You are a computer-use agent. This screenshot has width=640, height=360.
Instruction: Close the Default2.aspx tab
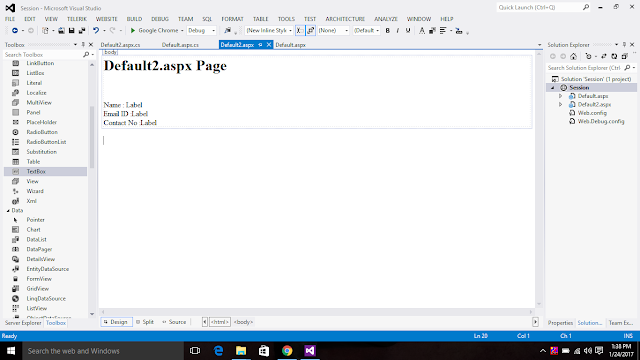(x=269, y=45)
